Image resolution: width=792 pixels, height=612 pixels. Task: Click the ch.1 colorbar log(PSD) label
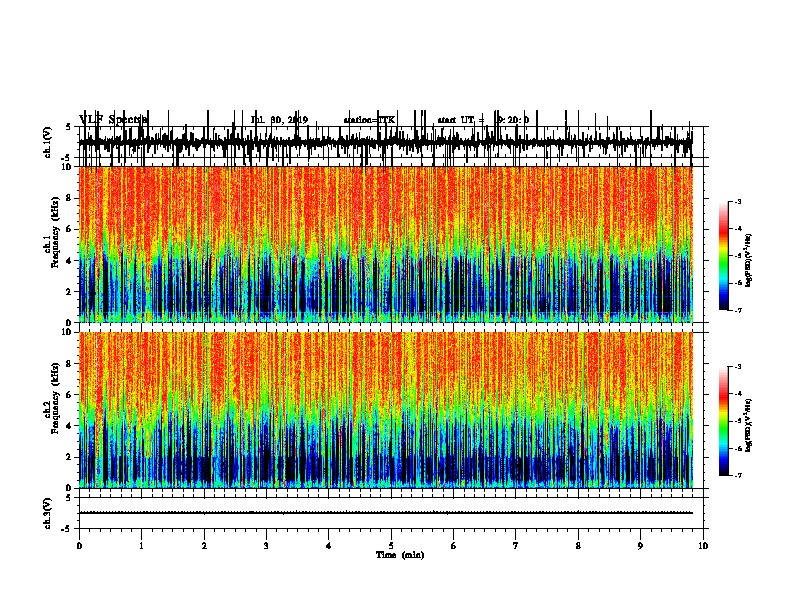point(748,260)
